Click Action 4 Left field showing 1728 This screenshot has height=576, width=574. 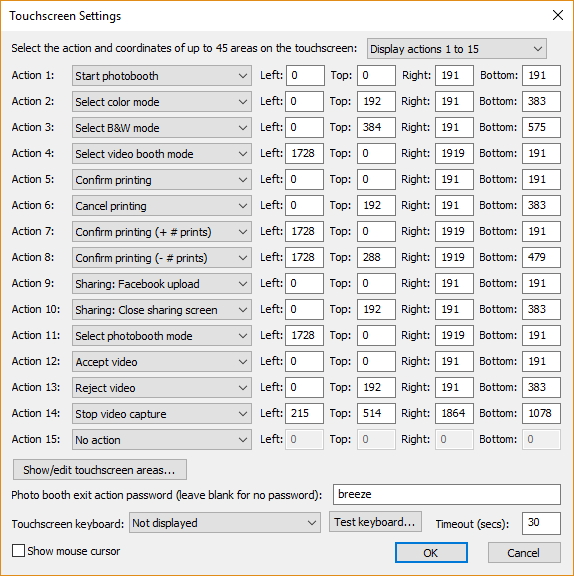click(304, 153)
